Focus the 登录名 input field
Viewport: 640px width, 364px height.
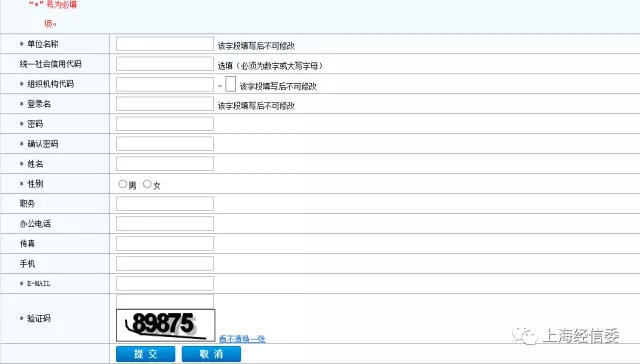pos(165,104)
